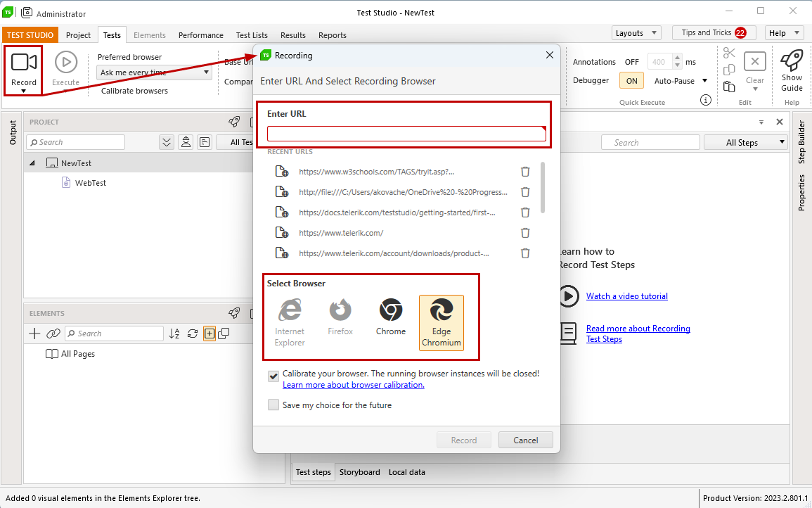The height and width of the screenshot is (508, 812).
Task: Open the Output side panel
Action: pyautogui.click(x=13, y=133)
